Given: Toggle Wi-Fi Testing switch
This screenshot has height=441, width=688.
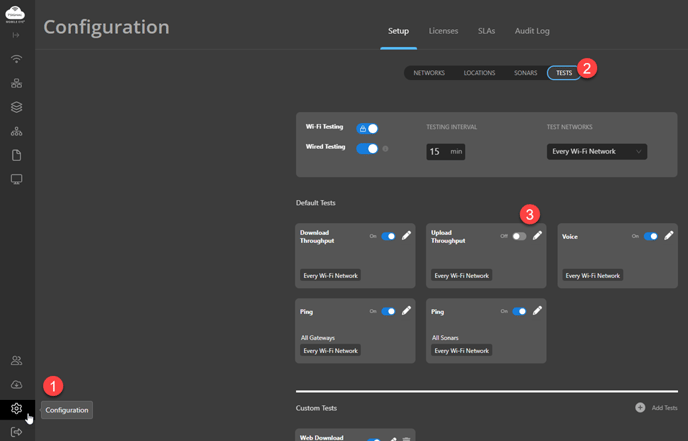Looking at the screenshot, I should 367,129.
